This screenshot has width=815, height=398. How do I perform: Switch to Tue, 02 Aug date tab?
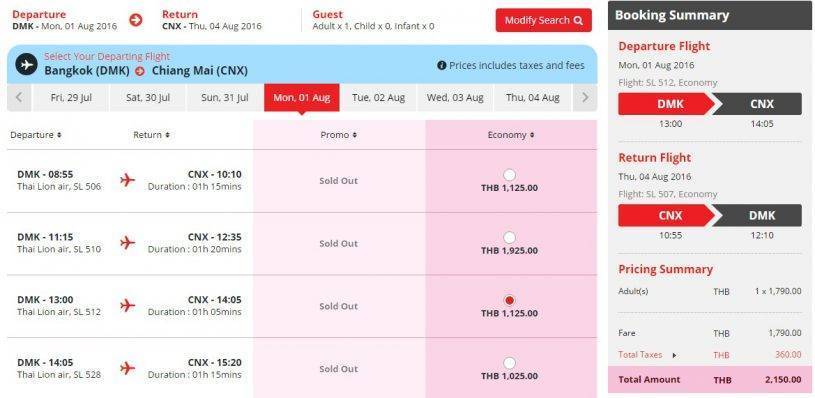coord(378,98)
